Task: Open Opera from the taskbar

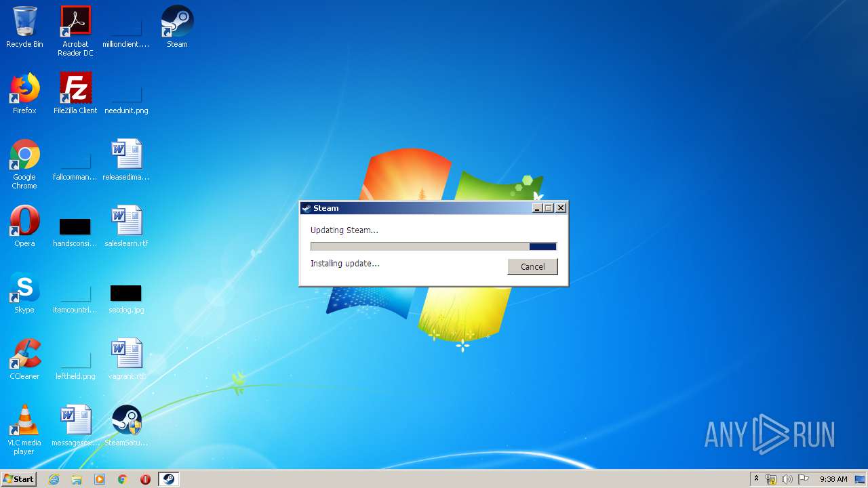Action: [145, 479]
